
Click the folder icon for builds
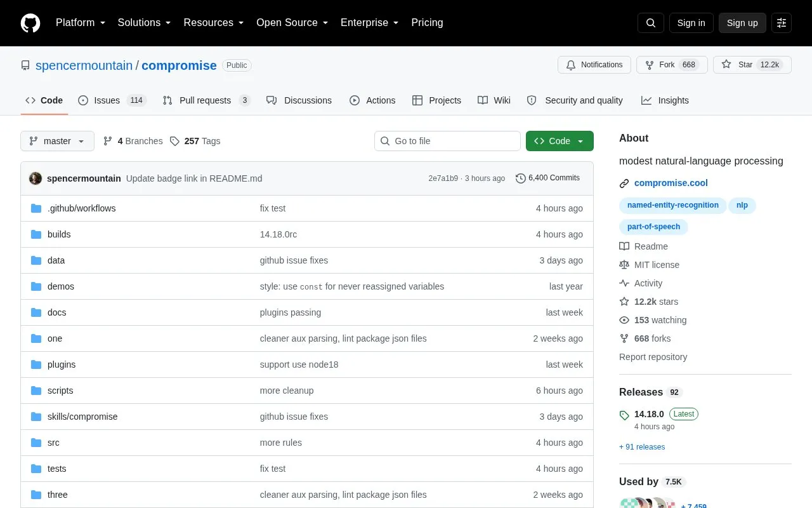click(x=36, y=234)
